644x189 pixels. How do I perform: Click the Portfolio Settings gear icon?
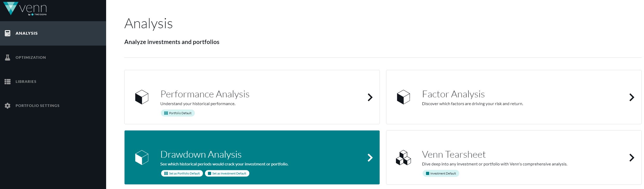(x=8, y=106)
